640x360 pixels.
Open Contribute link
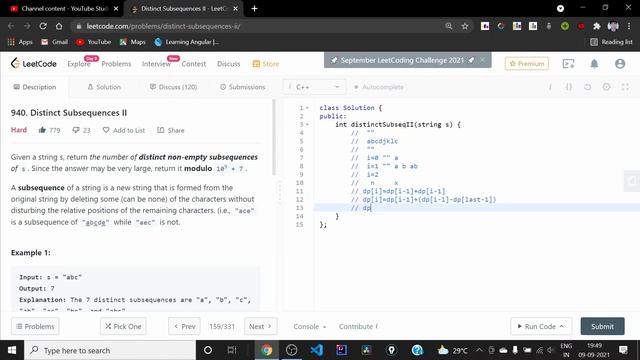click(x=358, y=327)
